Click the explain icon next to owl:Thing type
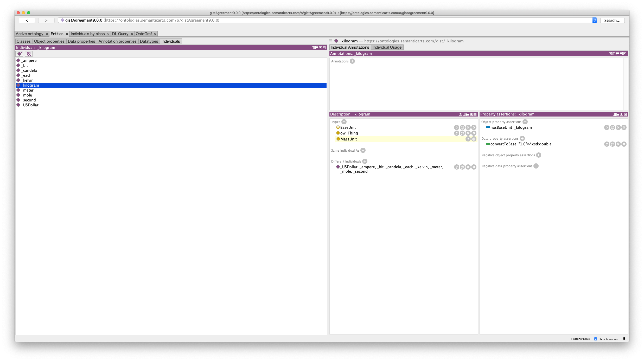 pyautogui.click(x=457, y=133)
